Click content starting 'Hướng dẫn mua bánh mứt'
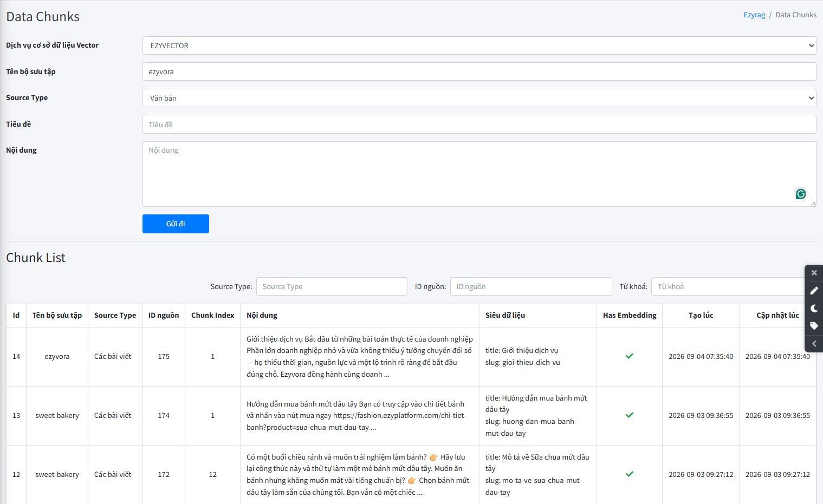This screenshot has height=504, width=823. 359,415
